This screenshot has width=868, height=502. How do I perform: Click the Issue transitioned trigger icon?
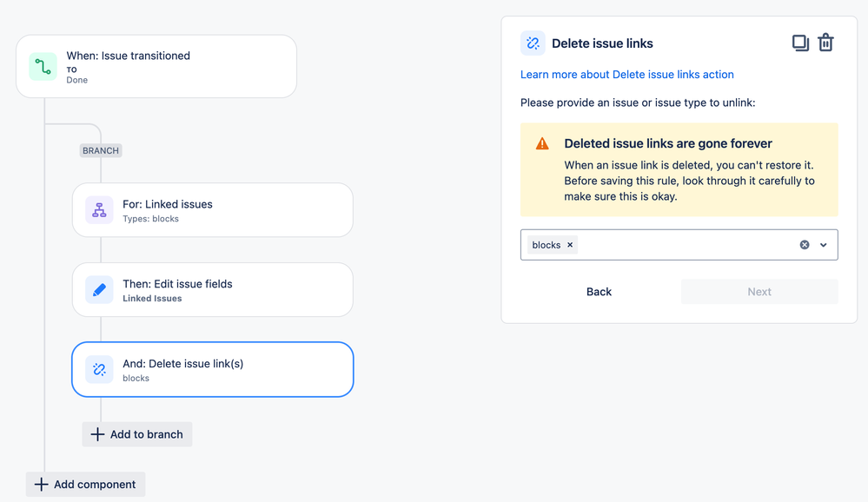pyautogui.click(x=43, y=67)
